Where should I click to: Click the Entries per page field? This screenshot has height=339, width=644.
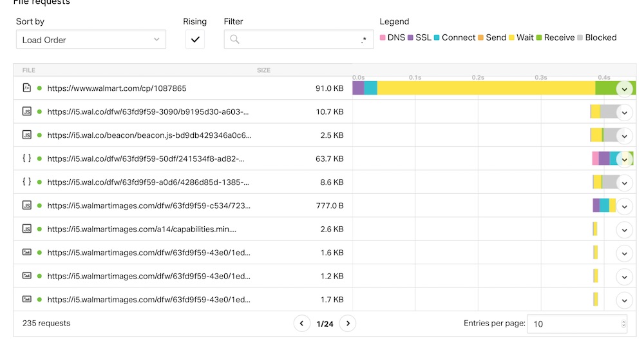pos(577,324)
